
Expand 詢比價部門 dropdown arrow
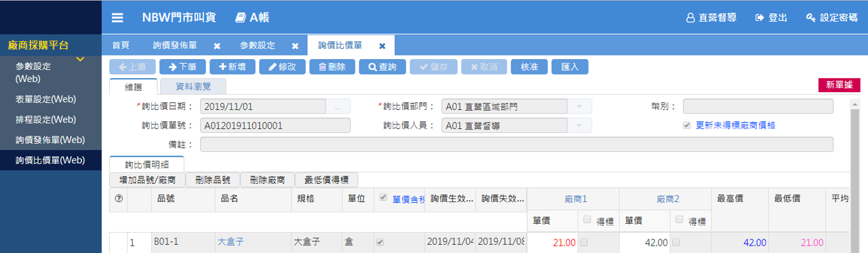(579, 106)
